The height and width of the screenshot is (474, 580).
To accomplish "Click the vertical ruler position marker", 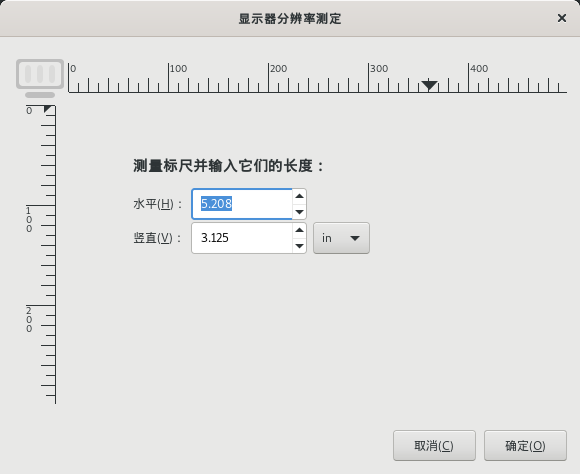I will coord(48,109).
